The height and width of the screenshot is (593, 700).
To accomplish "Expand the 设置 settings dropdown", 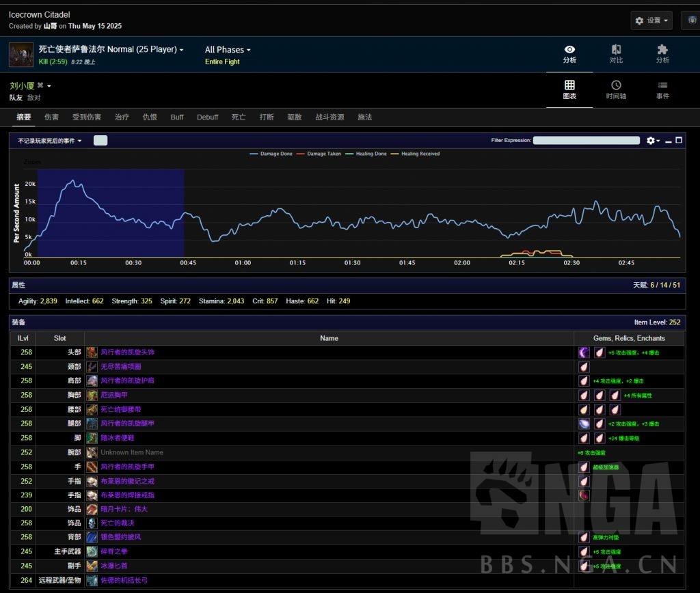I will pos(652,20).
